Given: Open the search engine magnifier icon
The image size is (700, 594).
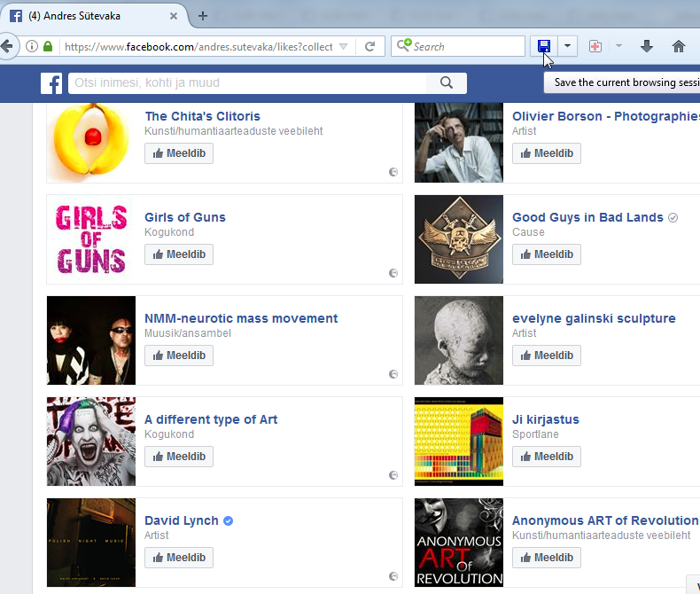Looking at the screenshot, I should click(x=403, y=45).
